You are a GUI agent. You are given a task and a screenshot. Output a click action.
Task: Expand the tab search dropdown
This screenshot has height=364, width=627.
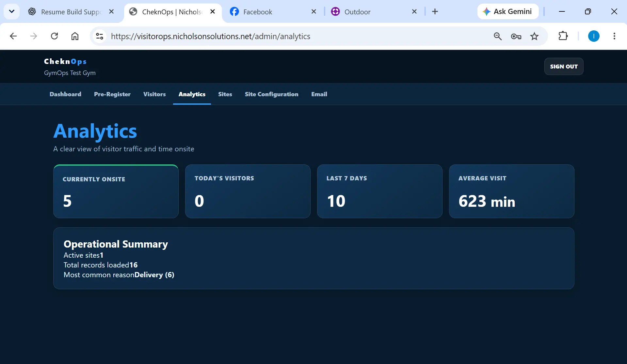point(11,12)
